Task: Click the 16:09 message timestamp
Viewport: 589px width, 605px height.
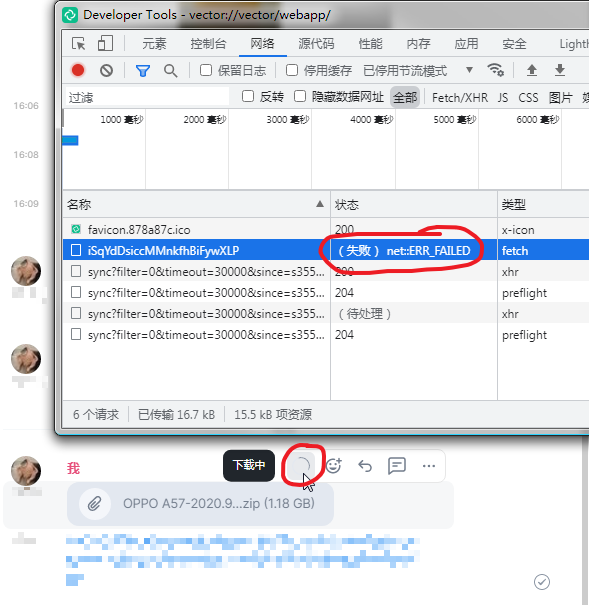Action: (x=26, y=203)
